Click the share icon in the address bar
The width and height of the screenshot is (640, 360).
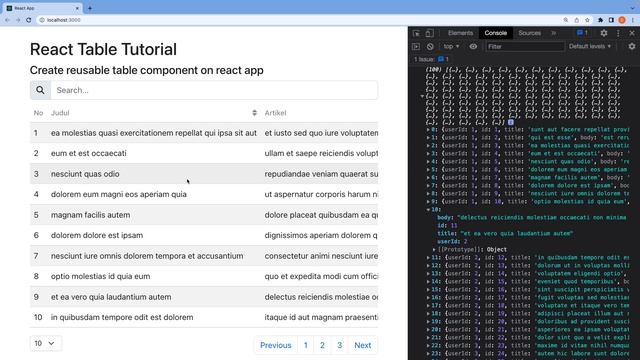click(576, 20)
